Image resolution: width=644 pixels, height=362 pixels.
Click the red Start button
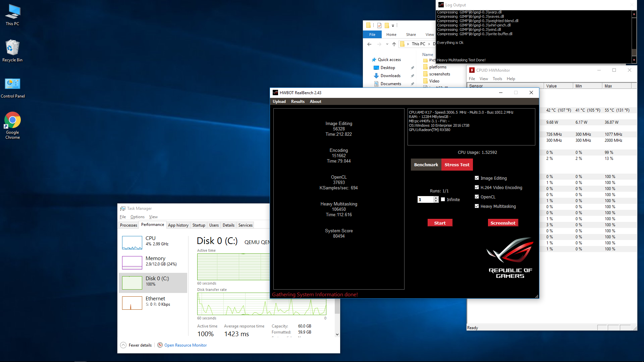[x=440, y=223]
